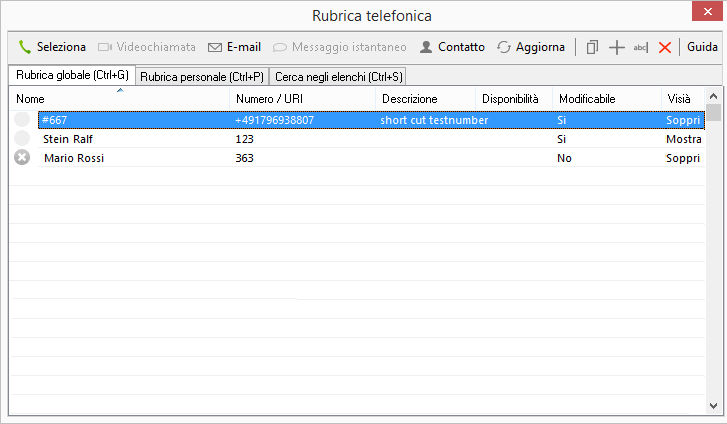Open Cerca negli elenchi tab
The height and width of the screenshot is (424, 727).
[339, 77]
